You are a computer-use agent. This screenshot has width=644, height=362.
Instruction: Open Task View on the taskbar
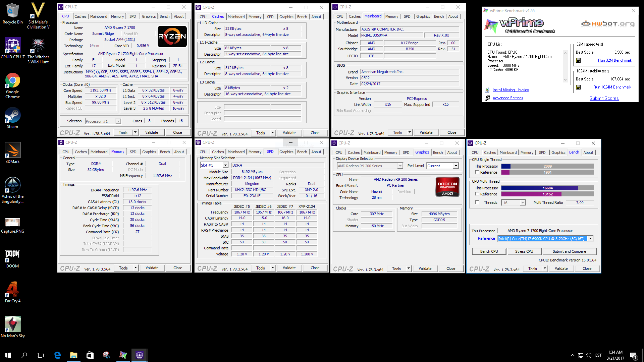click(40, 355)
